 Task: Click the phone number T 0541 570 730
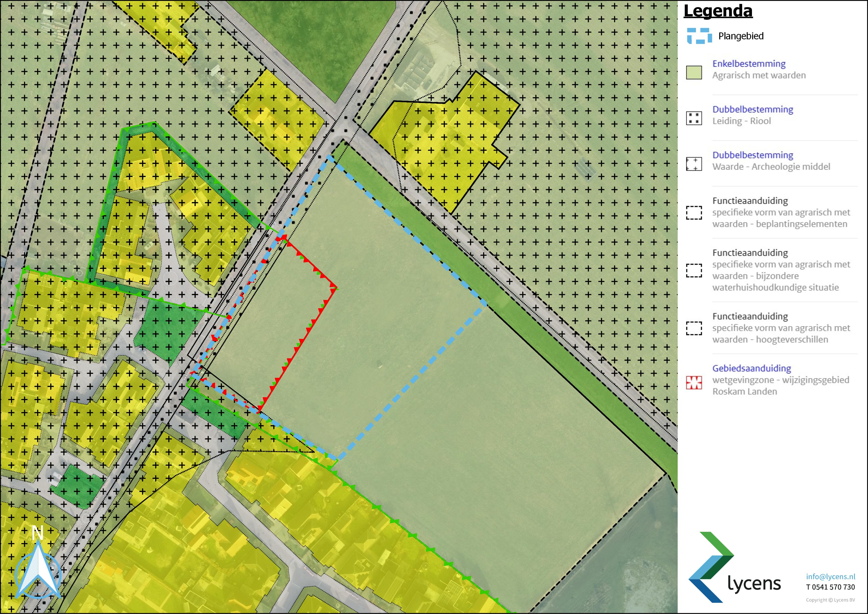click(x=830, y=587)
